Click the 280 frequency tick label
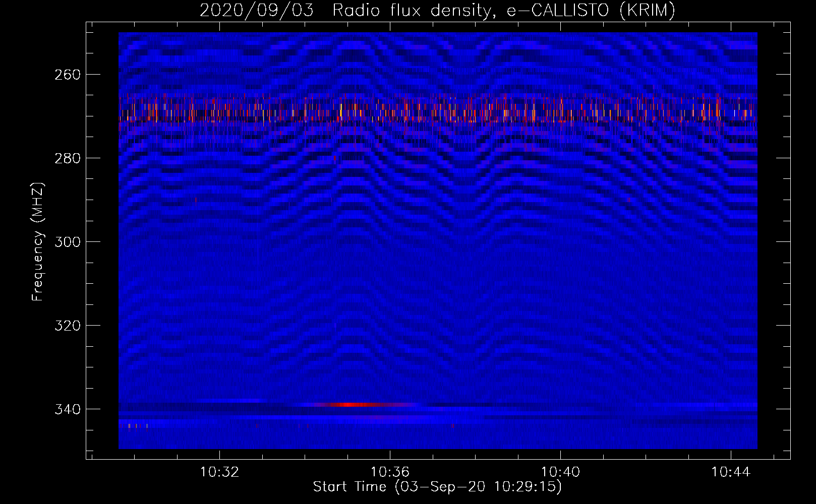This screenshot has height=504, width=816. coord(68,158)
